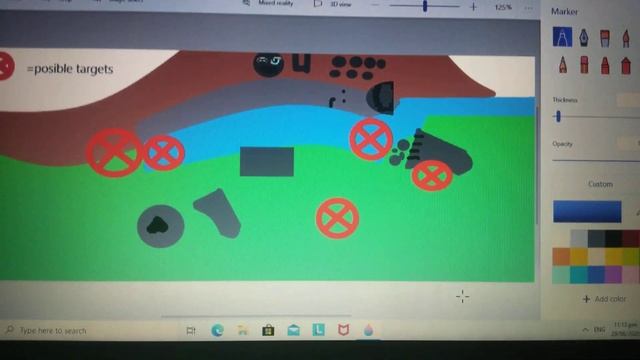The image size is (640, 360).
Task: Open Microsoft Edge from taskbar
Action: point(217,330)
